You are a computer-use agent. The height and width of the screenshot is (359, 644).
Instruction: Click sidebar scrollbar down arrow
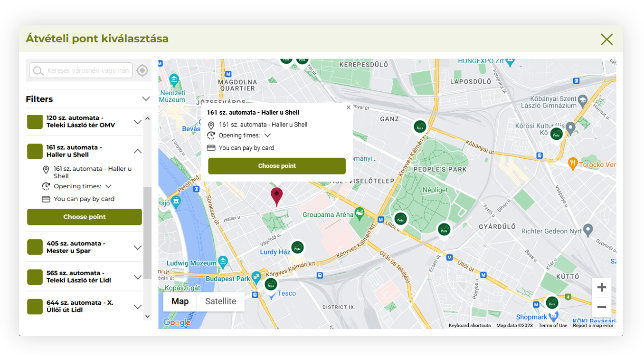tap(147, 316)
